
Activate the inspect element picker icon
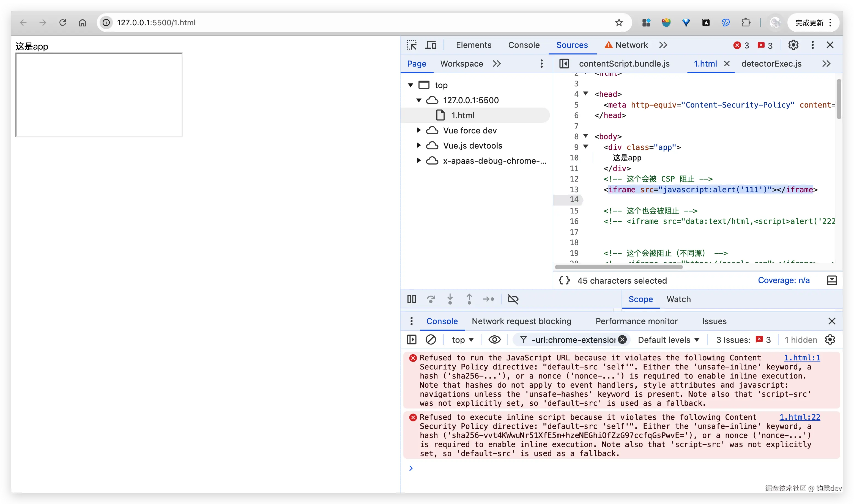click(412, 45)
